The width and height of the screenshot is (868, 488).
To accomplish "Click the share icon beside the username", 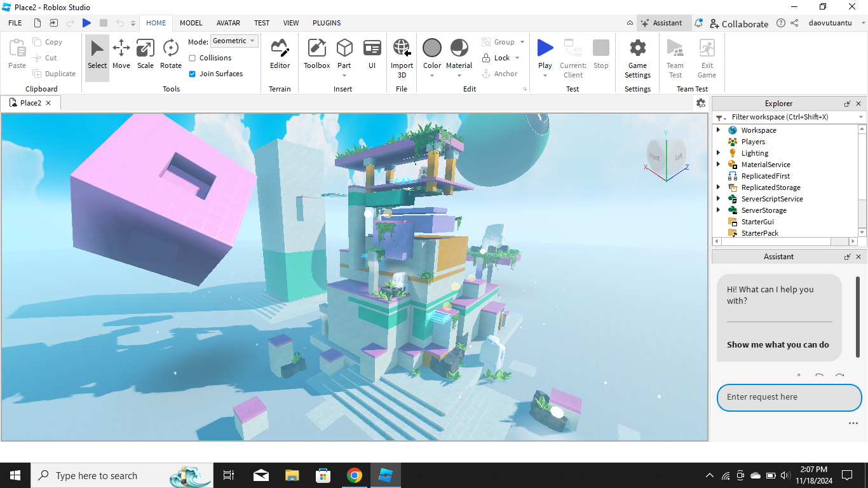I will pos(794,23).
